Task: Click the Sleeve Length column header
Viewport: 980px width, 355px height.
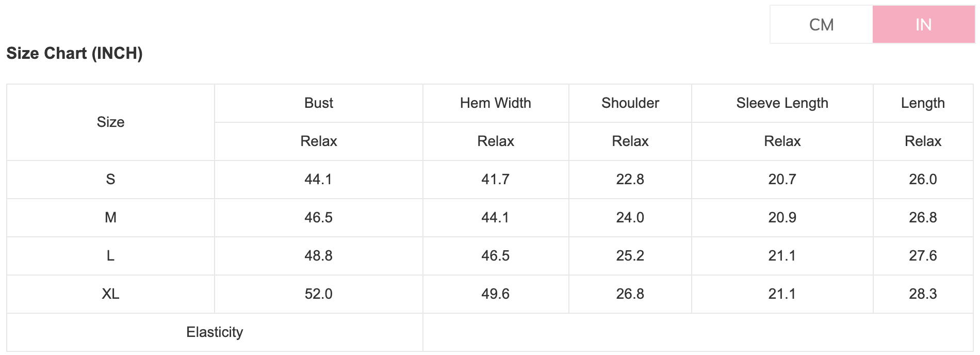Action: pyautogui.click(x=782, y=103)
